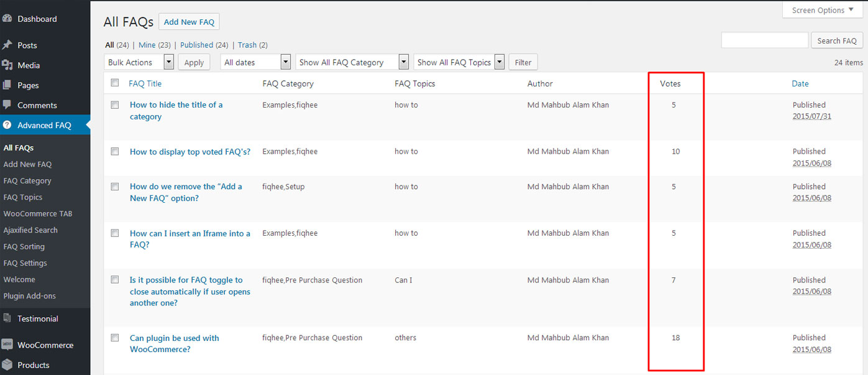This screenshot has width=868, height=375.
Task: Click the Add New FAQ button
Action: pyautogui.click(x=189, y=22)
